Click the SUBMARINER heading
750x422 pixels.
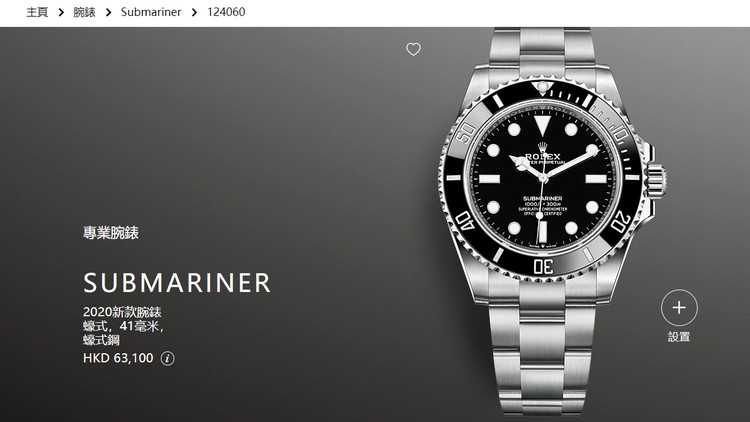coord(177,283)
